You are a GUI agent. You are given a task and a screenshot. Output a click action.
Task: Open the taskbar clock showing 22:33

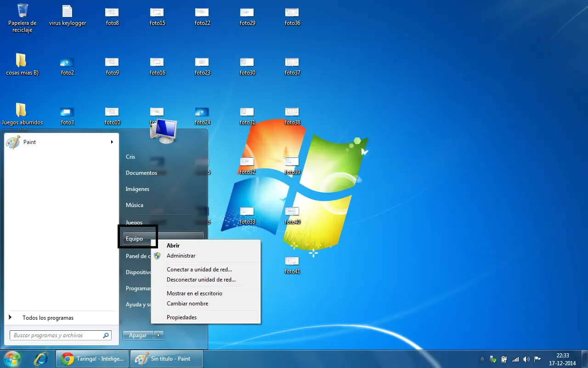(562, 359)
